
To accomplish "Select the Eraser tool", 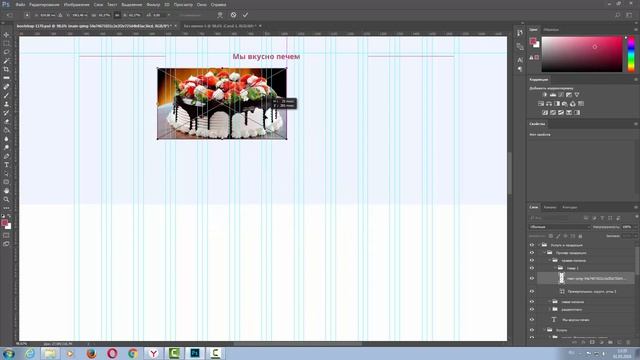I will pyautogui.click(x=6, y=121).
